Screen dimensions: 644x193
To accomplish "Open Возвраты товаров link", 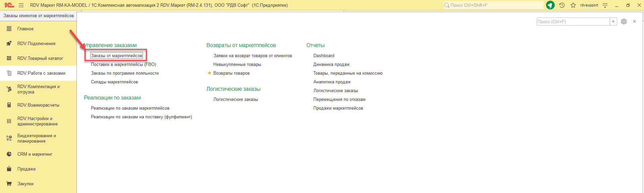I will (x=232, y=73).
